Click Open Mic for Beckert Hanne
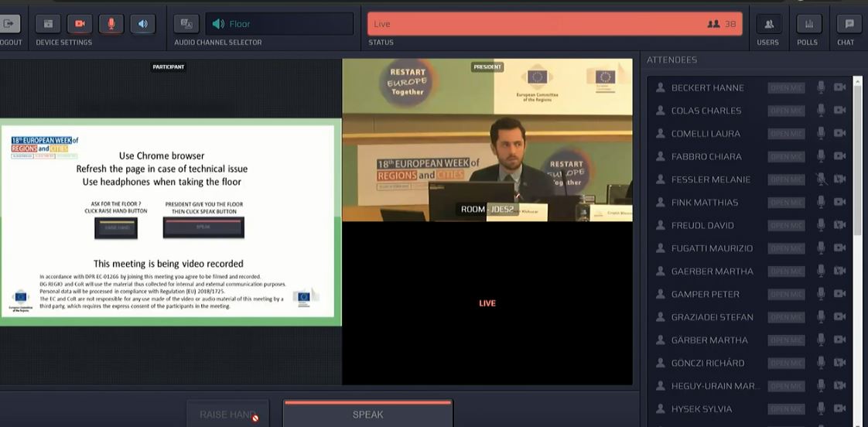Viewport: 868px width, 427px height. pos(786,87)
